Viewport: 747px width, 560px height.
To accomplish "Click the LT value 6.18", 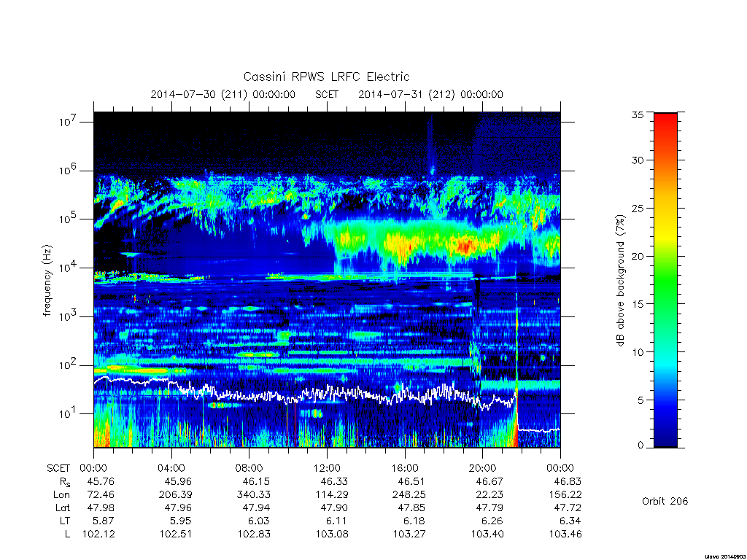I will click(x=415, y=521).
